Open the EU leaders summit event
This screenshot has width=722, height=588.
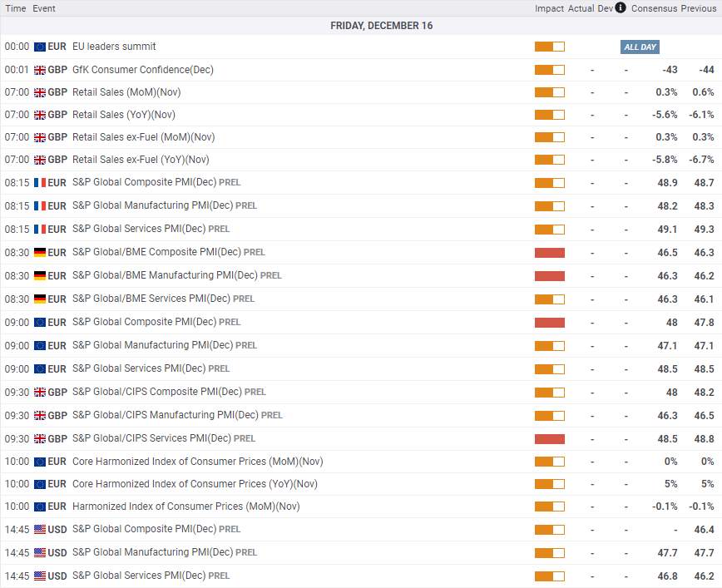click(x=114, y=47)
